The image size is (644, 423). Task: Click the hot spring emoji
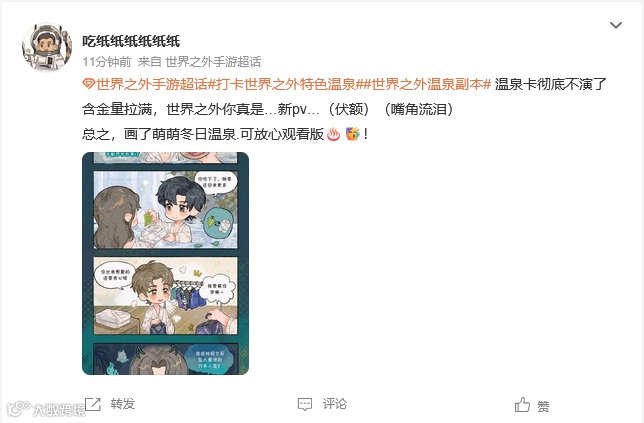point(333,134)
